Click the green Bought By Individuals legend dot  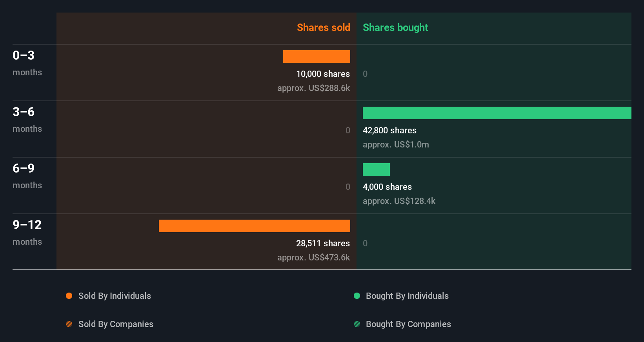click(x=357, y=296)
